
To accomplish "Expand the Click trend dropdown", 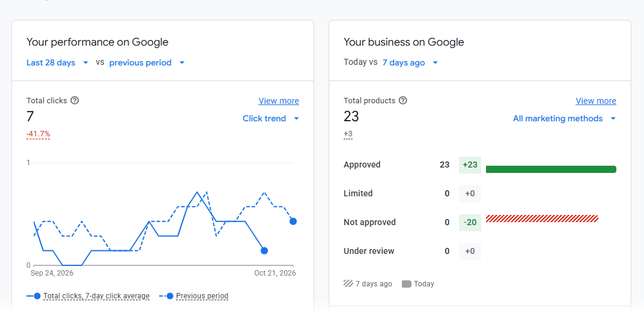I will click(271, 118).
